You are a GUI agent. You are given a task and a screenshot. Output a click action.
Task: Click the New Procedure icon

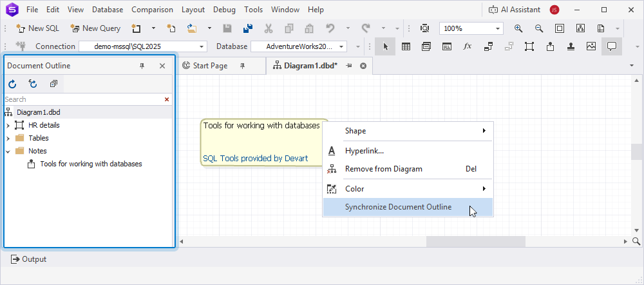(x=447, y=46)
